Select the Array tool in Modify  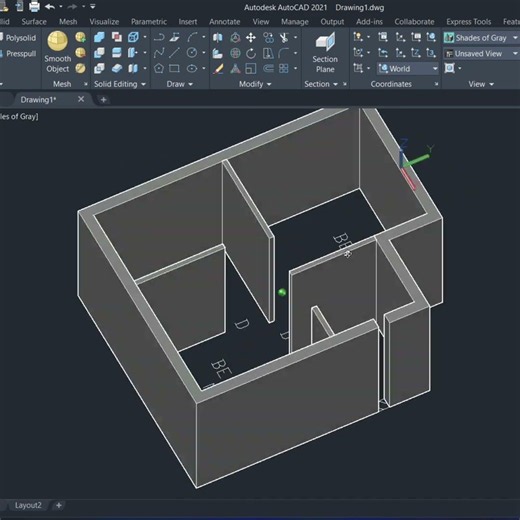click(x=284, y=68)
